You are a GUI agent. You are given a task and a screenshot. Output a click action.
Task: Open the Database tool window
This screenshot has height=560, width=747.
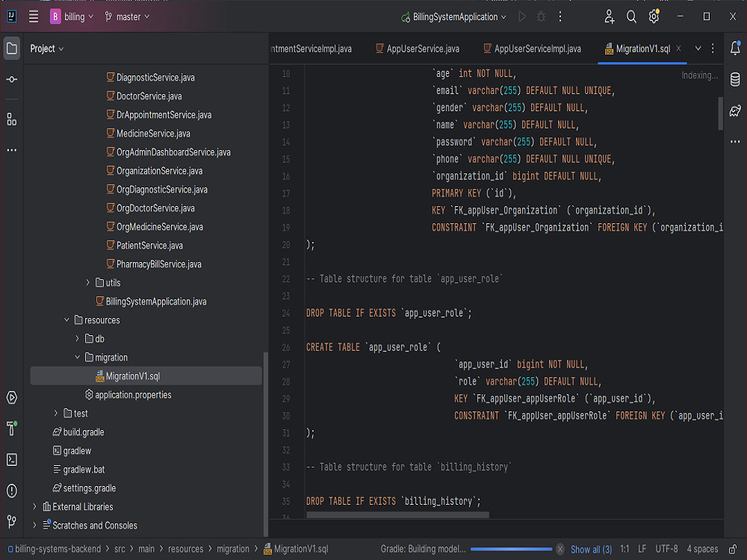pyautogui.click(x=735, y=79)
